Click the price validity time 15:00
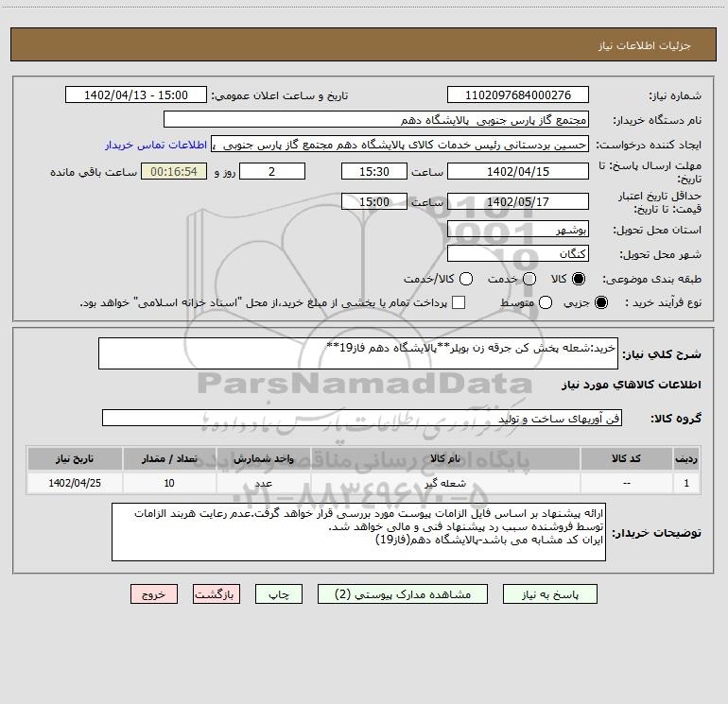Image resolution: width=728 pixels, height=704 pixels. (x=374, y=201)
